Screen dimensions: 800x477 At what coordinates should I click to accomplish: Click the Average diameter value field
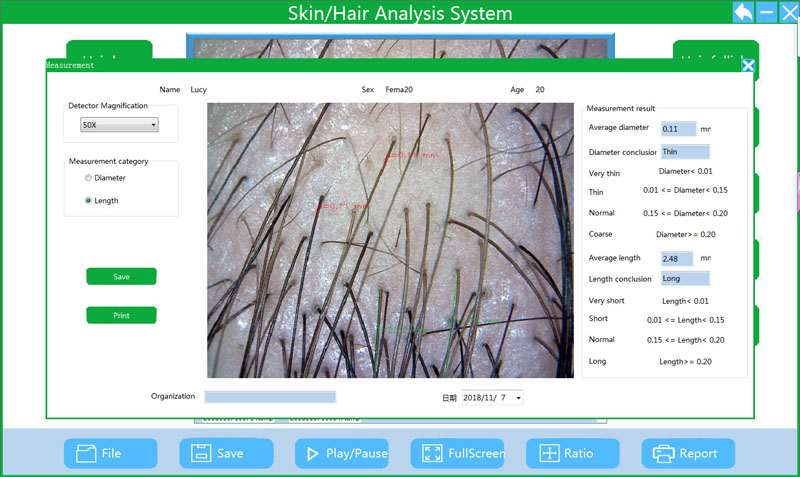(x=678, y=128)
